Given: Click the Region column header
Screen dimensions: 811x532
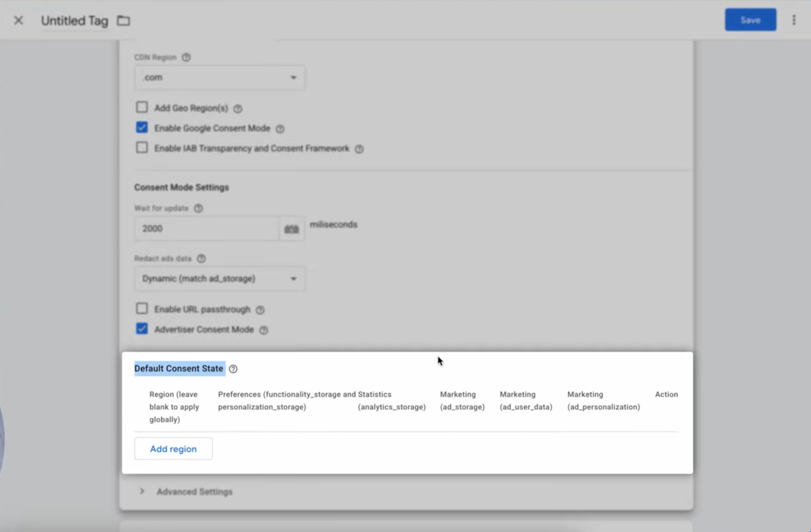Looking at the screenshot, I should tap(174, 407).
